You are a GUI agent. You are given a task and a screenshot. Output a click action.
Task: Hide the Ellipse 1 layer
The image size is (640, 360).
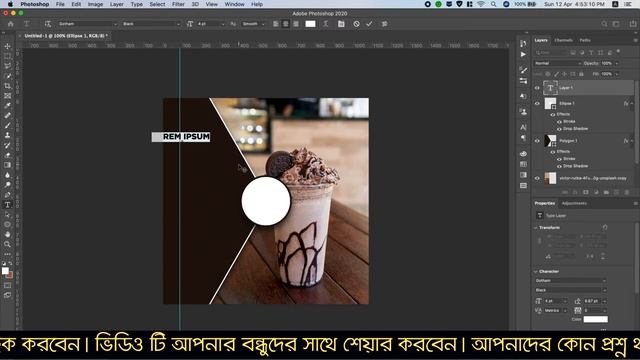click(x=537, y=103)
